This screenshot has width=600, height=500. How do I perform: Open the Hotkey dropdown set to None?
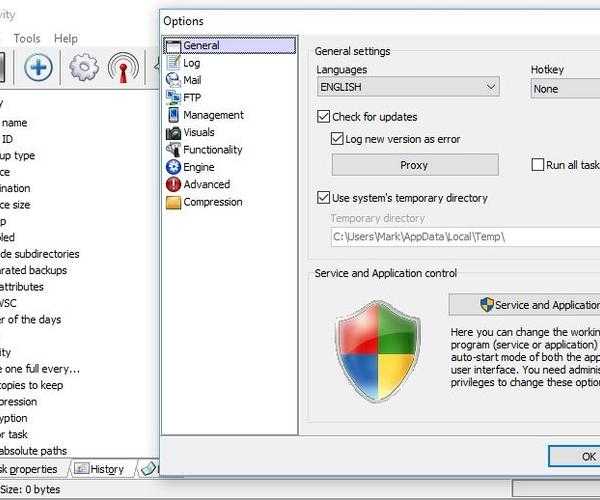click(x=564, y=88)
